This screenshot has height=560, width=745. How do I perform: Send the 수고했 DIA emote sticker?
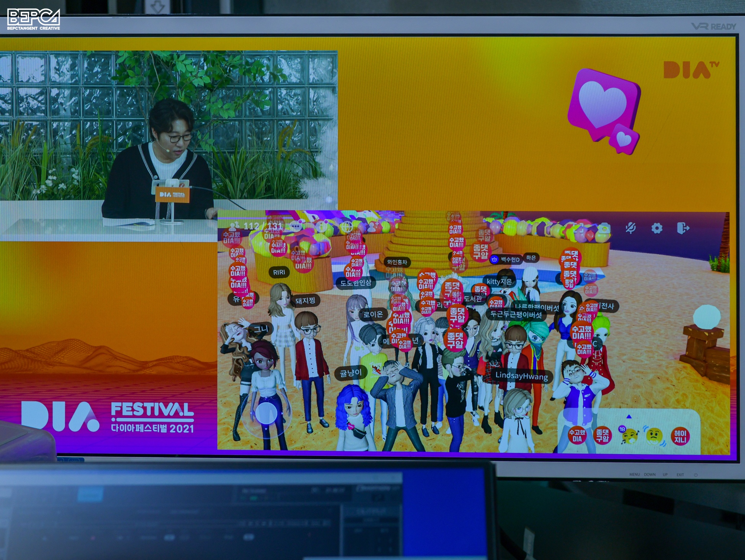tap(577, 436)
